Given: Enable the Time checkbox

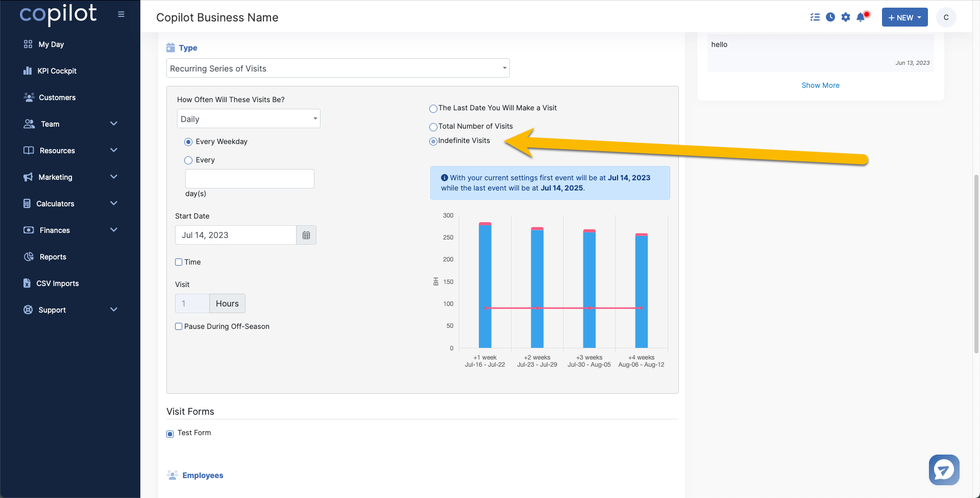Looking at the screenshot, I should click(x=179, y=262).
